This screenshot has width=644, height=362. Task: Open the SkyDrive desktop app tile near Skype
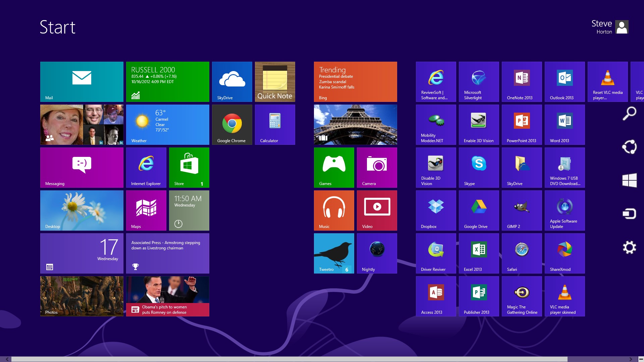[x=522, y=168]
